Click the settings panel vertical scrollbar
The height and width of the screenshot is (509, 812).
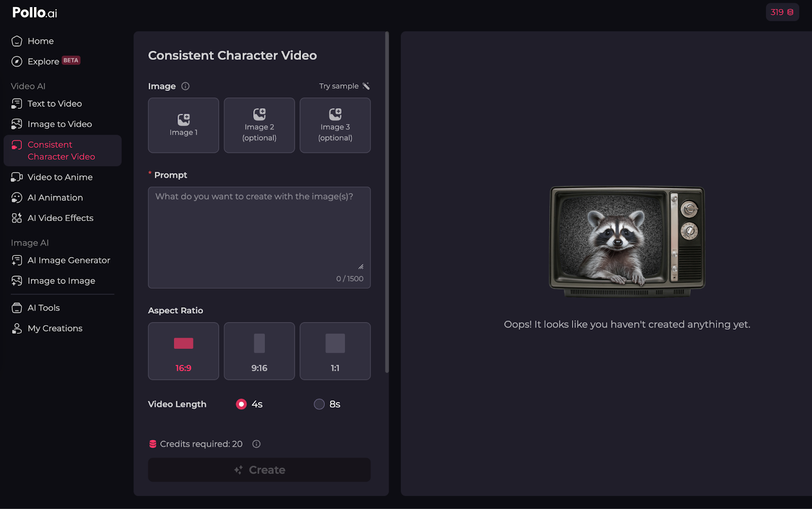click(387, 202)
